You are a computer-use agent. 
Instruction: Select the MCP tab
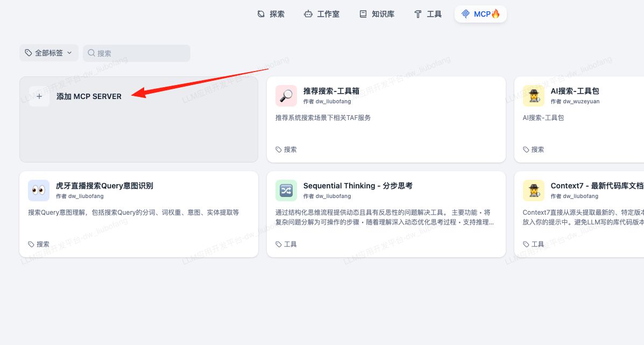pos(480,14)
